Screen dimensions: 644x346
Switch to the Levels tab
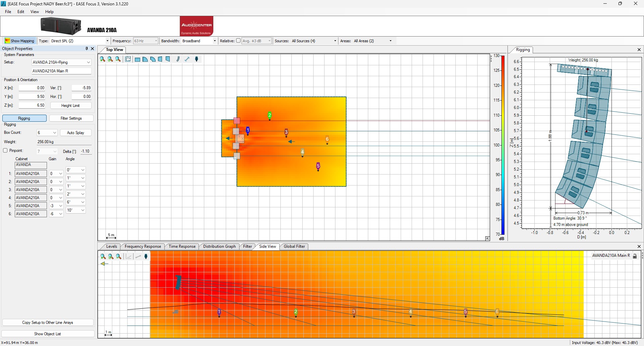tap(111, 246)
